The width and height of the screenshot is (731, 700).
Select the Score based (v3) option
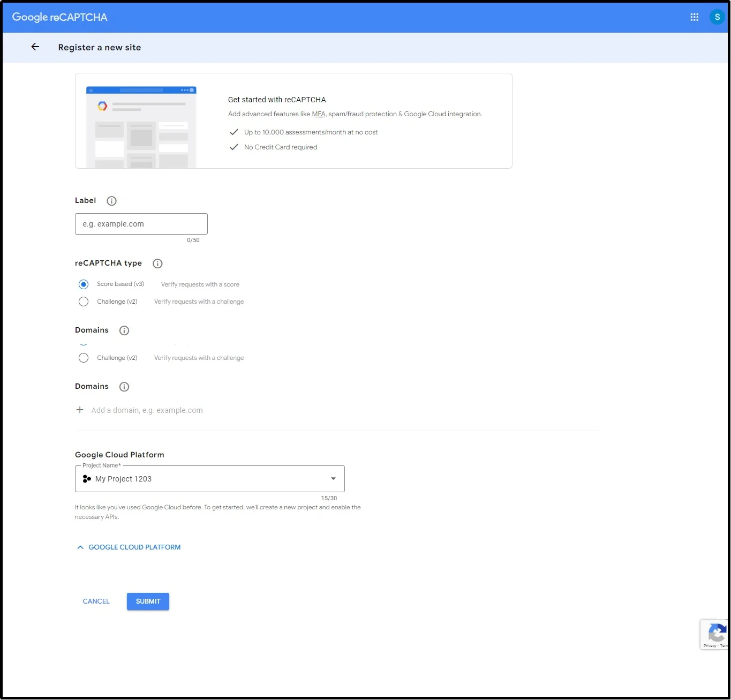click(x=84, y=284)
